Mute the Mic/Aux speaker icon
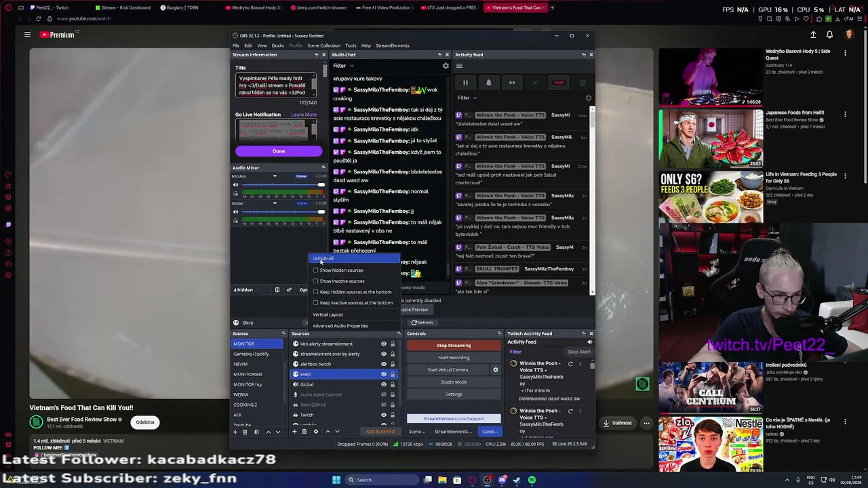Viewport: 868px width, 488px height. tap(236, 185)
